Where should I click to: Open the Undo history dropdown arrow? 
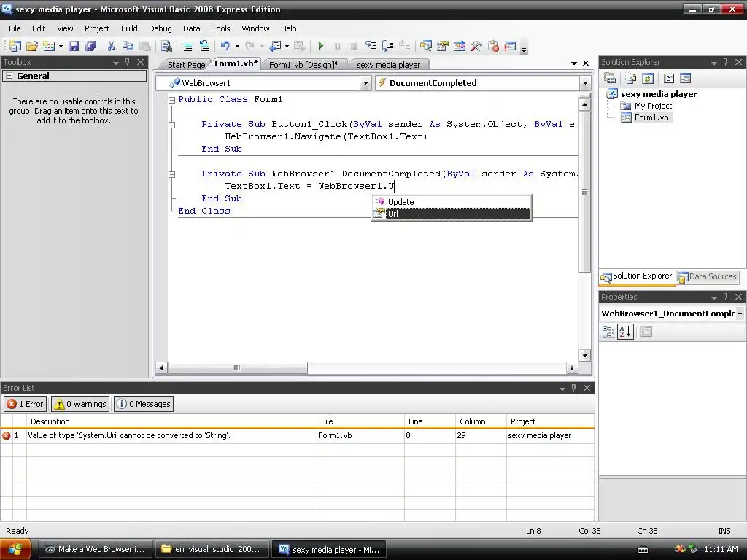pos(237,46)
